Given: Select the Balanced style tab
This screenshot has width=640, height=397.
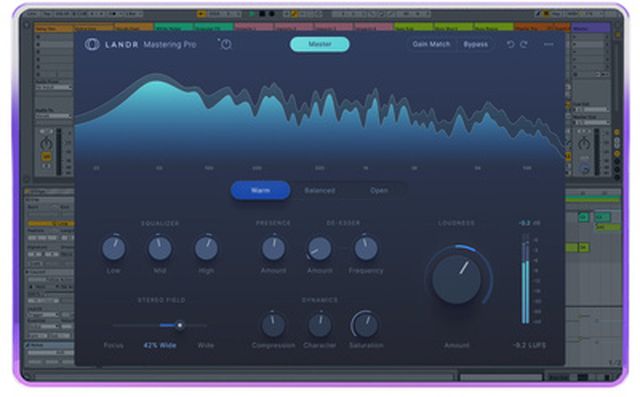Looking at the screenshot, I should [x=320, y=191].
